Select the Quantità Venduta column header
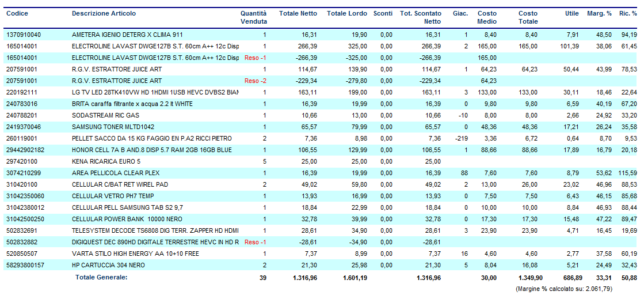644x295 pixels. 254,17
